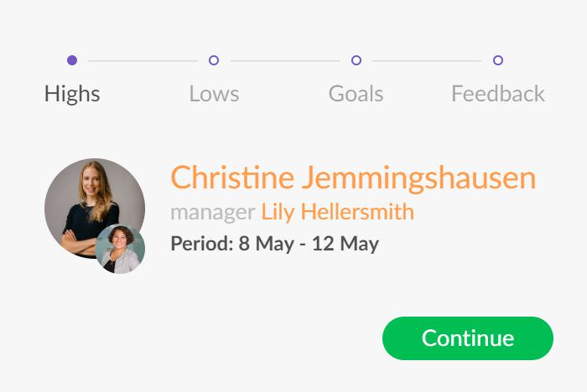This screenshot has width=587, height=392.
Task: Open the Highs step label
Action: (x=72, y=94)
